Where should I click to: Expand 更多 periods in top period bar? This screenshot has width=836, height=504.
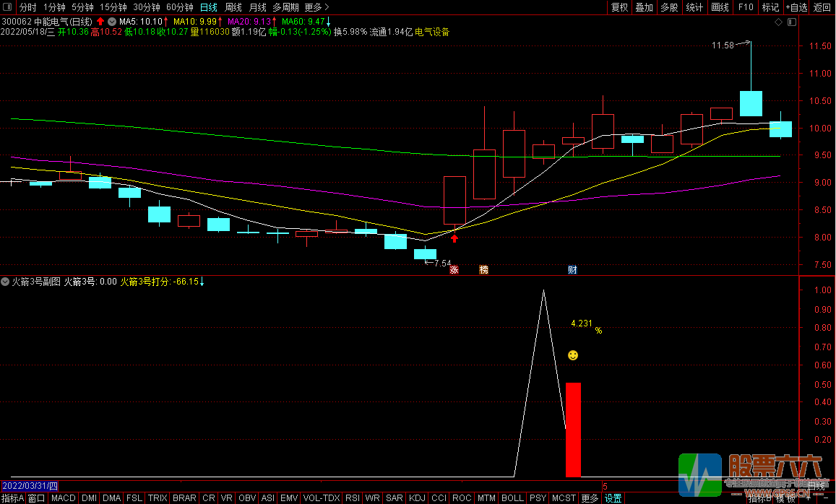coord(317,7)
